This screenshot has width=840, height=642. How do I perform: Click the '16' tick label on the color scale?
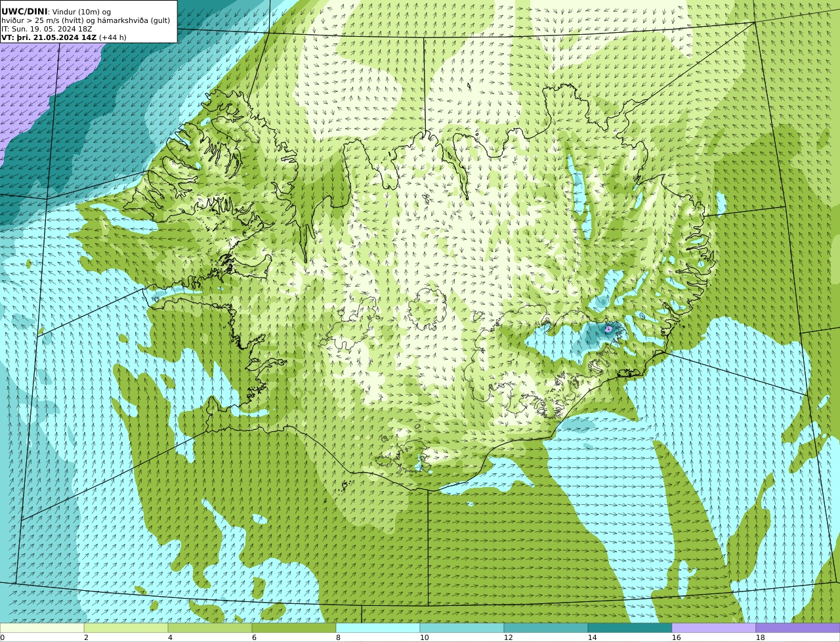coord(676,637)
